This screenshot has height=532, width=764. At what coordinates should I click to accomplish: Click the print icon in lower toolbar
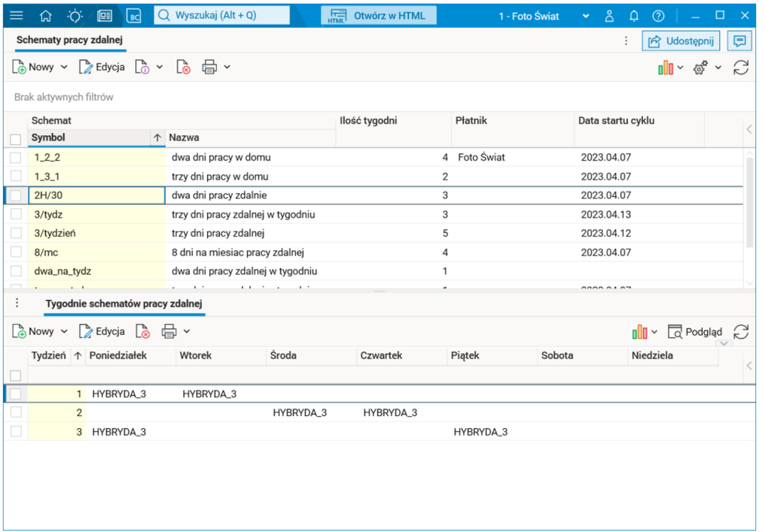[169, 331]
